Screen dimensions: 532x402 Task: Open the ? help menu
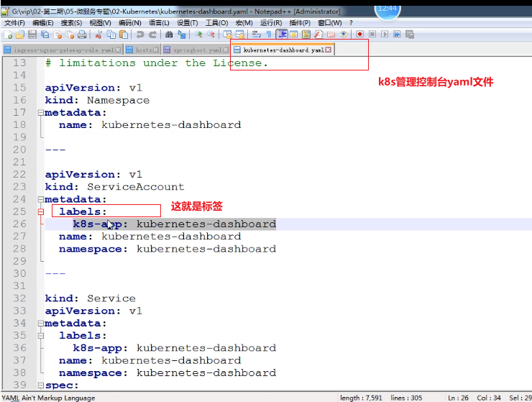351,23
